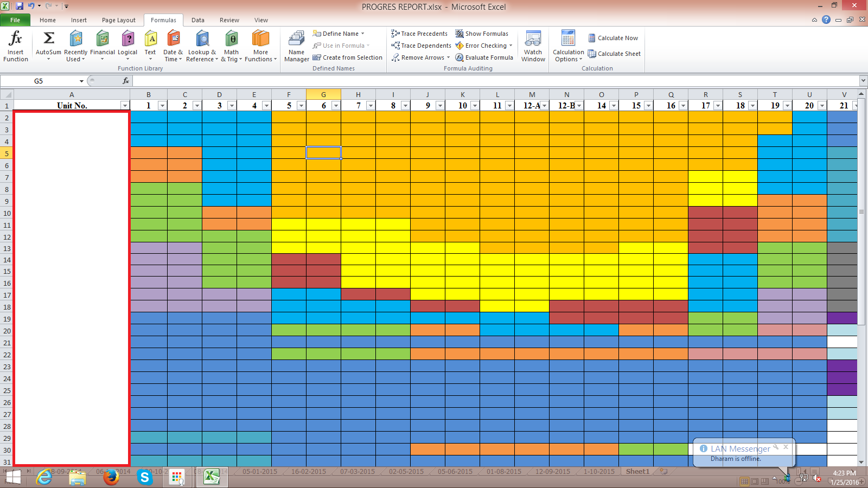Open the filter dropdown for column 10
The image size is (868, 488).
[x=475, y=106]
